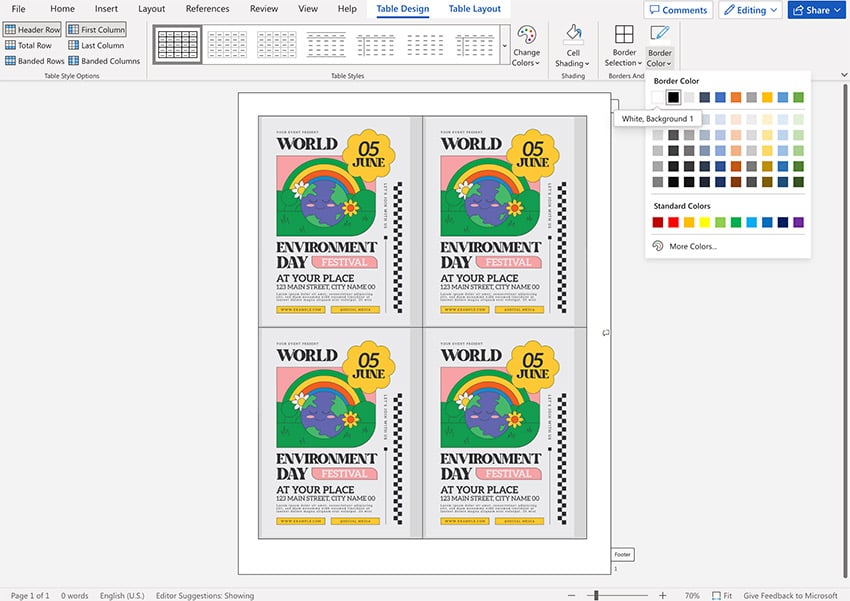850x601 pixels.
Task: Open Give Feedback to Microsoft
Action: pos(790,595)
